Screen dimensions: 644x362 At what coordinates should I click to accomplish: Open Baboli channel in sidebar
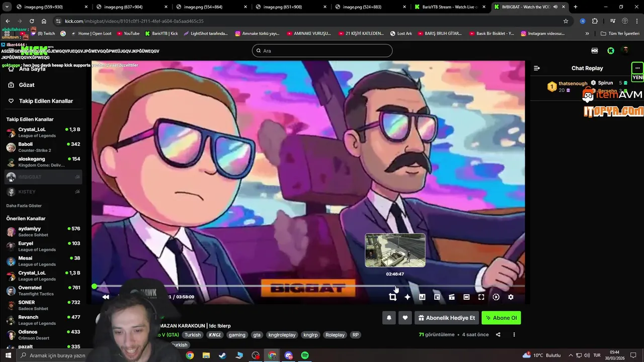[x=43, y=147]
